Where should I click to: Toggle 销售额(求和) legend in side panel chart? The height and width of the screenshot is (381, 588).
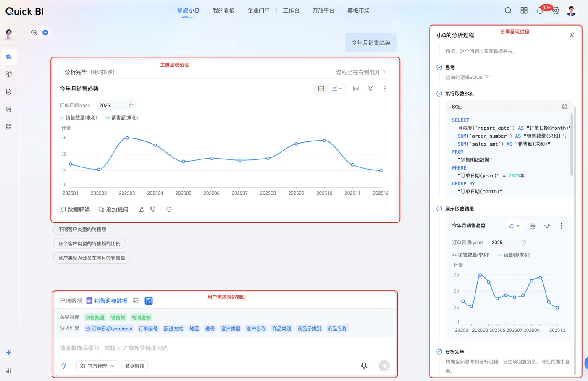(514, 255)
